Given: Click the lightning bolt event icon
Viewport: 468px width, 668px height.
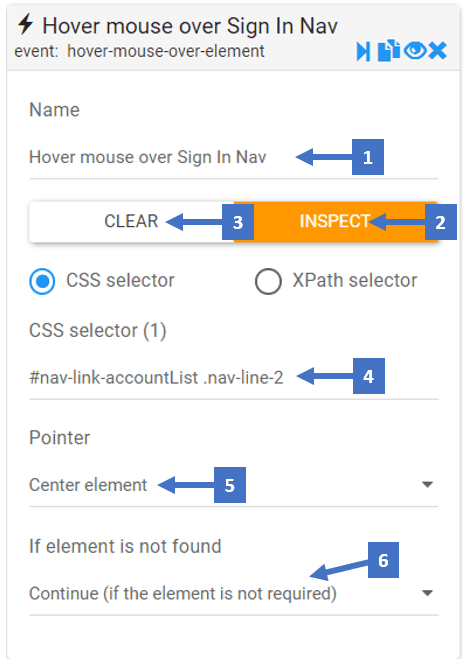Looking at the screenshot, I should pyautogui.click(x=25, y=24).
